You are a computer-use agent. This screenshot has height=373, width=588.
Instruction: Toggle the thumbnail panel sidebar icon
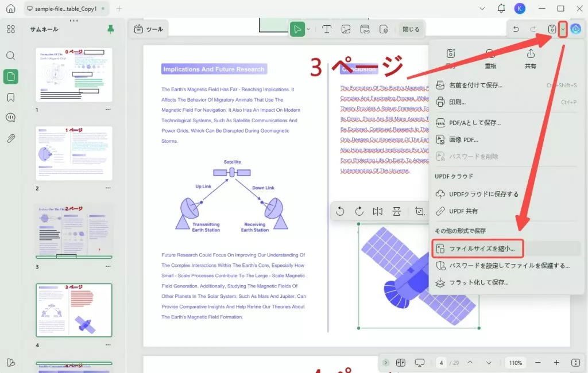pos(10,76)
